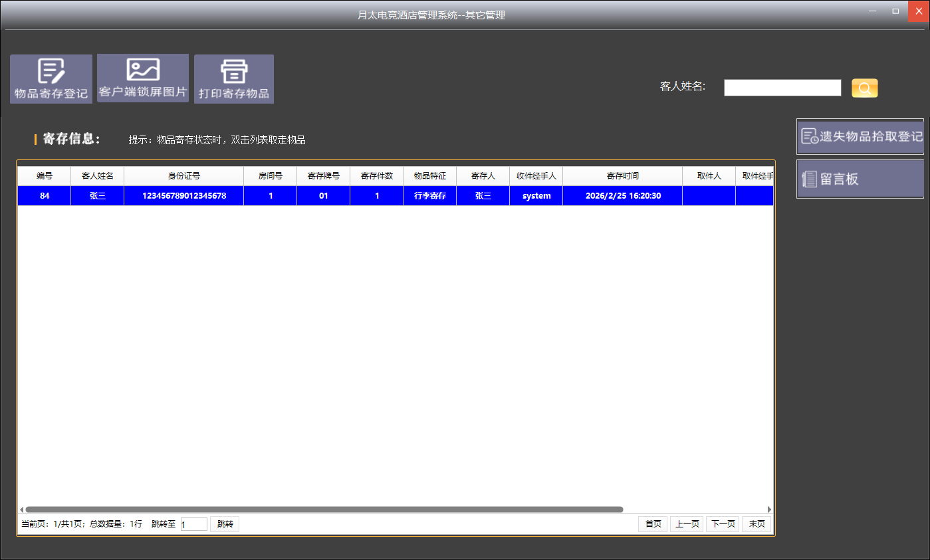This screenshot has height=560, width=930.
Task: Click the 跳转 jump button
Action: point(225,524)
